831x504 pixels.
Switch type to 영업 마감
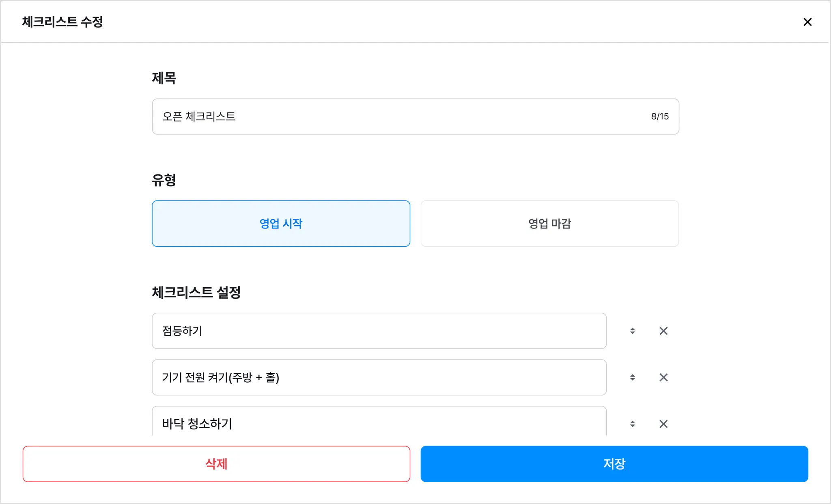[x=549, y=224]
